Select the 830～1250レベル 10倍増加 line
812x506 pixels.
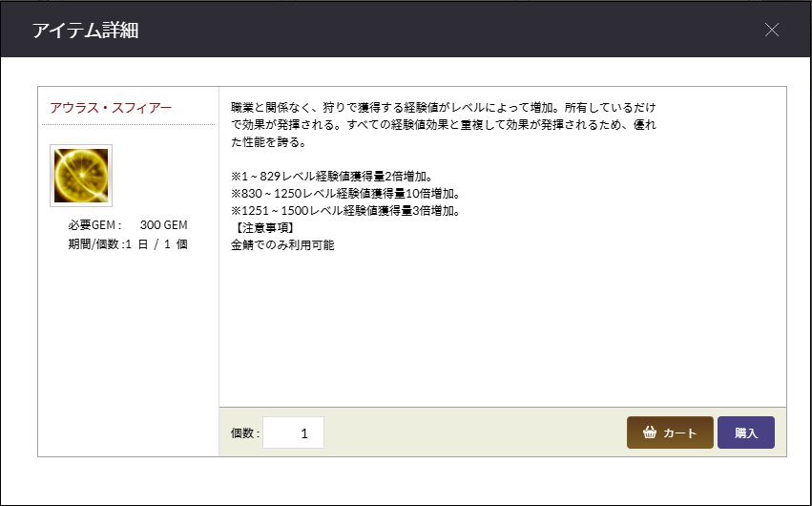(x=346, y=194)
